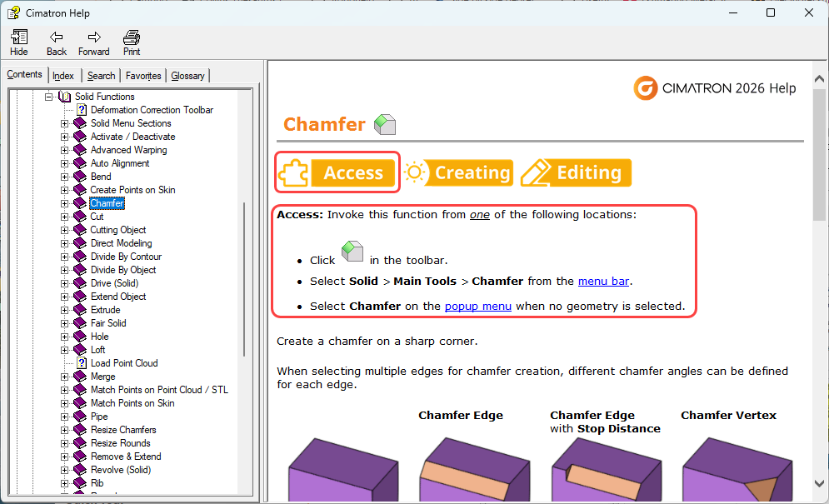This screenshot has width=829, height=504.
Task: Open the Revolve (Solid) topic
Action: click(x=121, y=470)
